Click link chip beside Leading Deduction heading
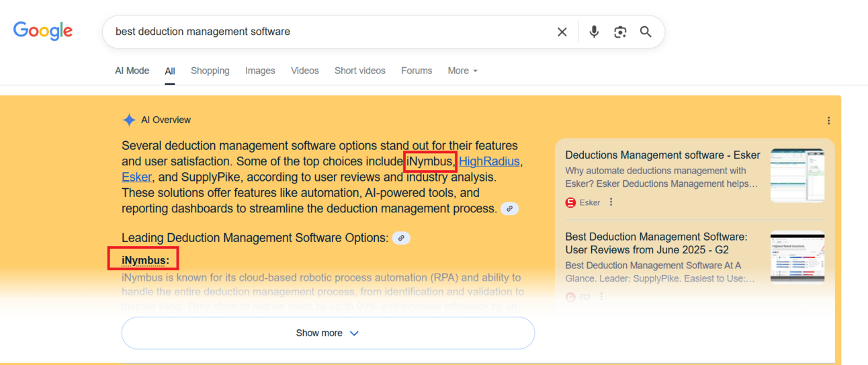Viewport: 868px width, 365px height. tap(401, 238)
